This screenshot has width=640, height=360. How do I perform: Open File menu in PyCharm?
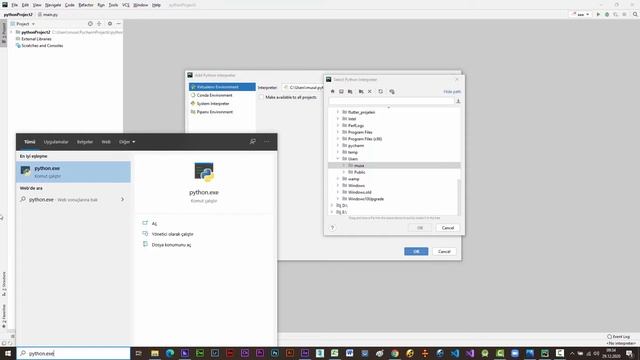14,5
